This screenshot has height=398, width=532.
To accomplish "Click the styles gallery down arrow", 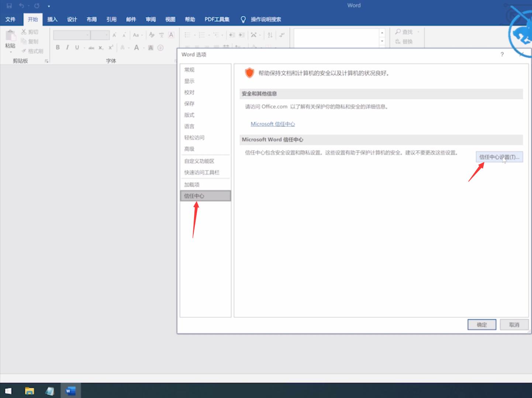I will [382, 41].
